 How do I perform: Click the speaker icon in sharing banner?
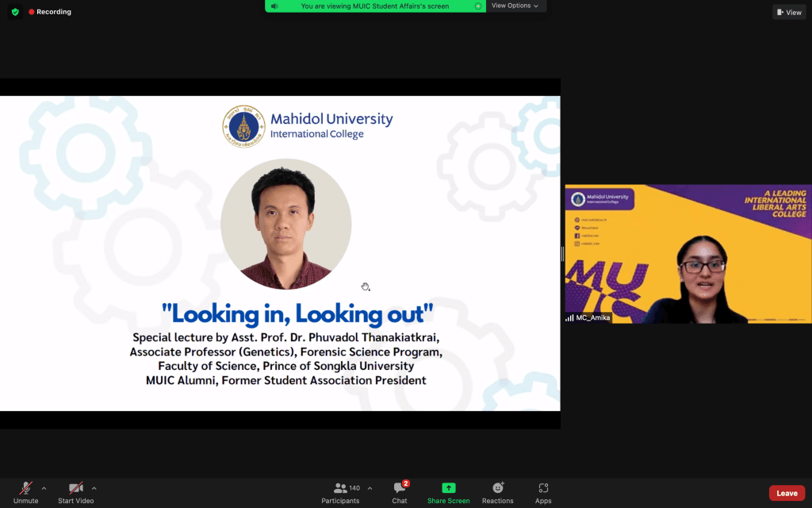[x=274, y=6]
